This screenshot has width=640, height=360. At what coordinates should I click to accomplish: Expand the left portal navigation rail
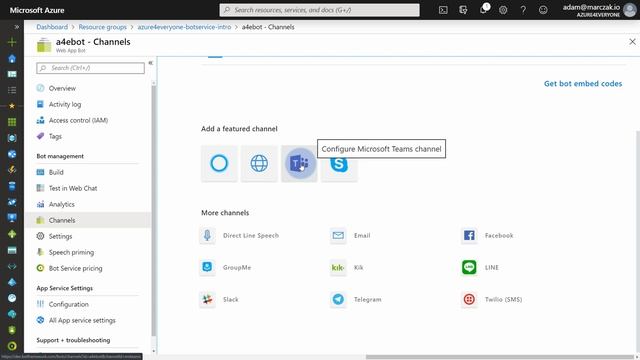click(x=16, y=27)
